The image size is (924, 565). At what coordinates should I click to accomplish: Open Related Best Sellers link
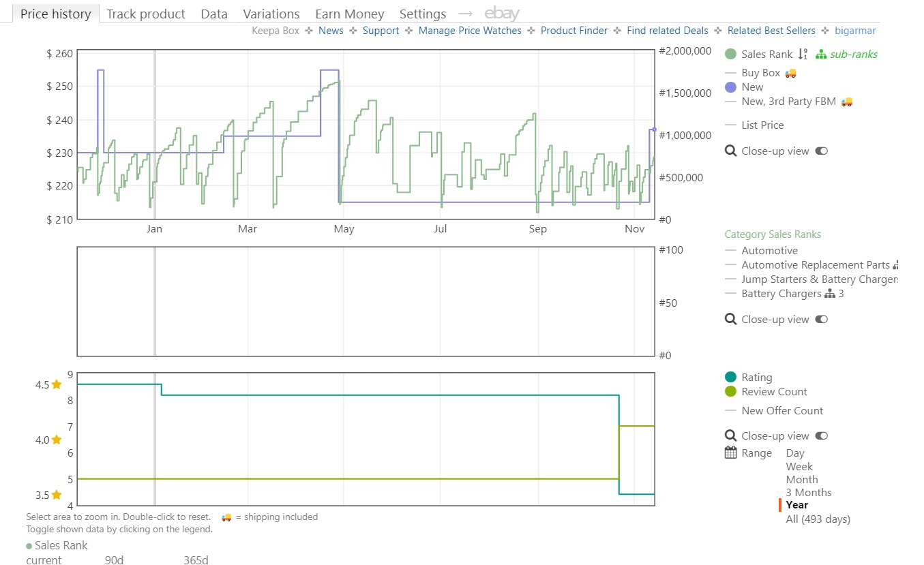click(771, 31)
